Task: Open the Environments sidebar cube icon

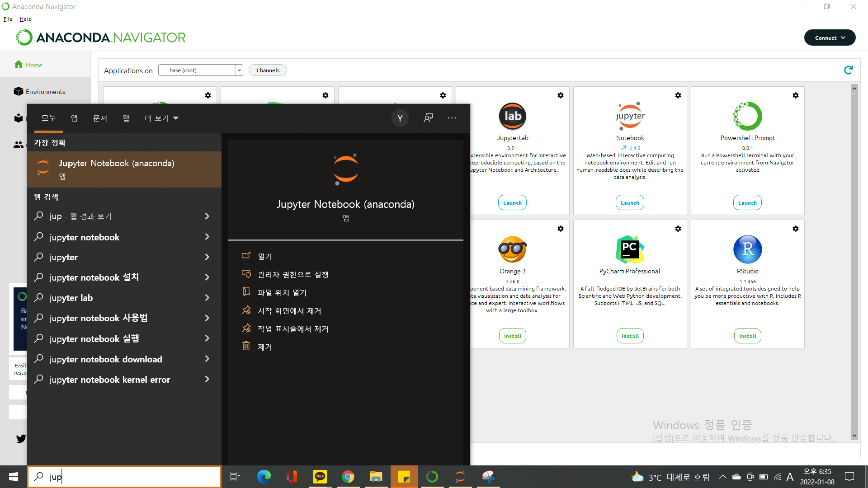Action: point(18,91)
